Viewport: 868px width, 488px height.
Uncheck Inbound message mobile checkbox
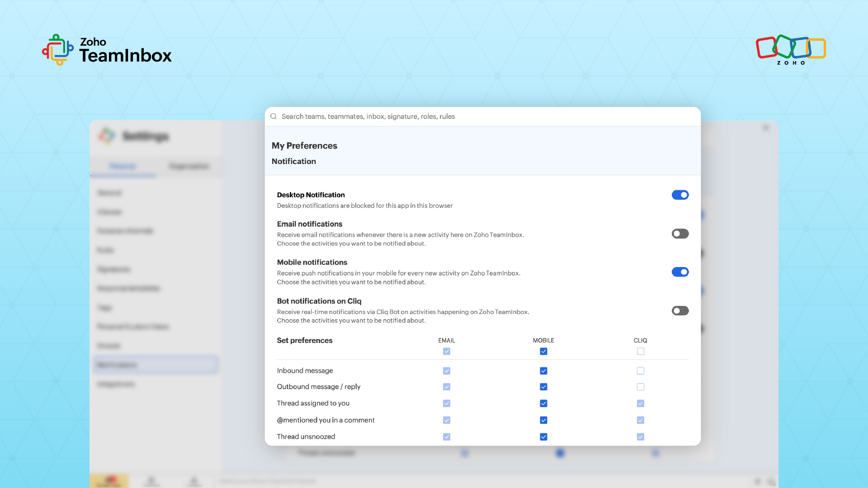543,371
